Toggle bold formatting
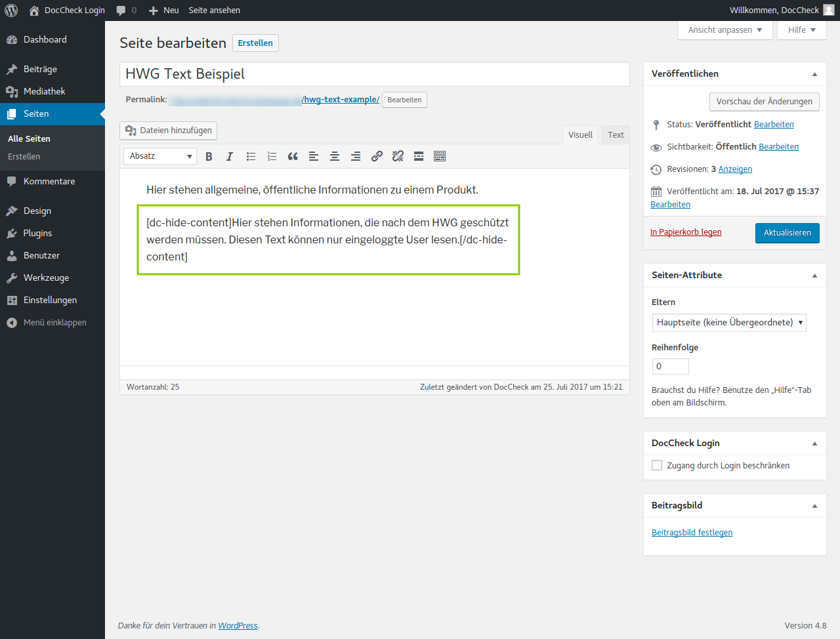The image size is (840, 639). tap(209, 156)
